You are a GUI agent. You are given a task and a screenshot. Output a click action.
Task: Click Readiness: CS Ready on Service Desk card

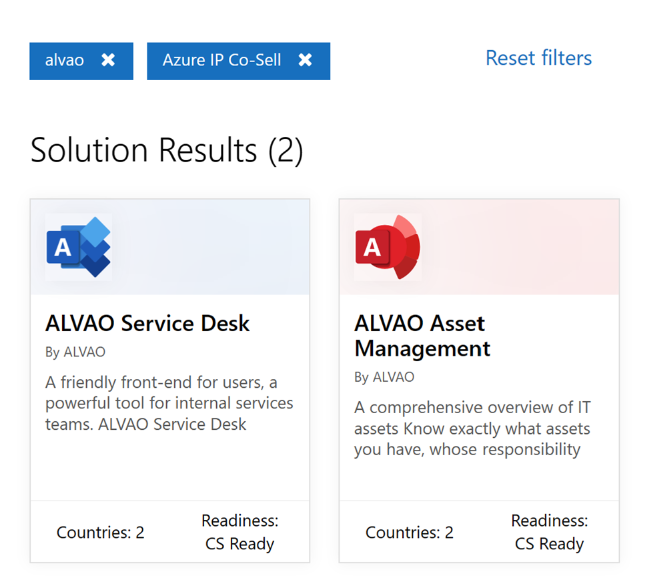(x=239, y=532)
